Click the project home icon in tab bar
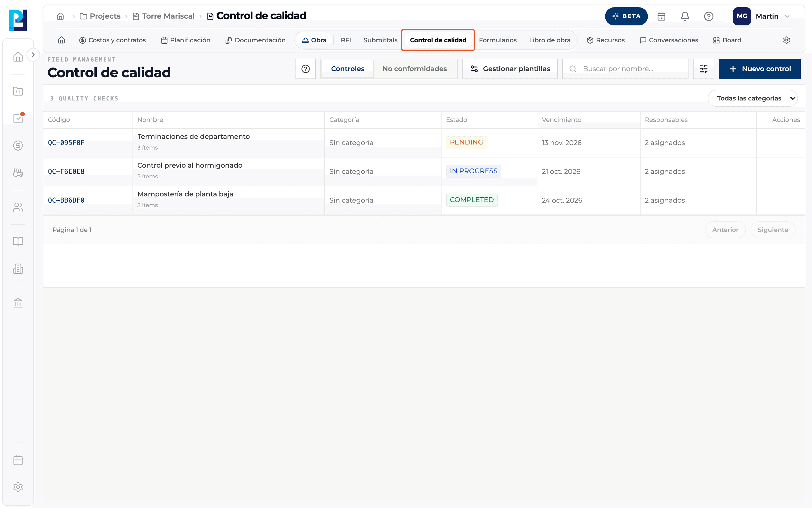Viewport: 812px width, 508px height. click(61, 40)
